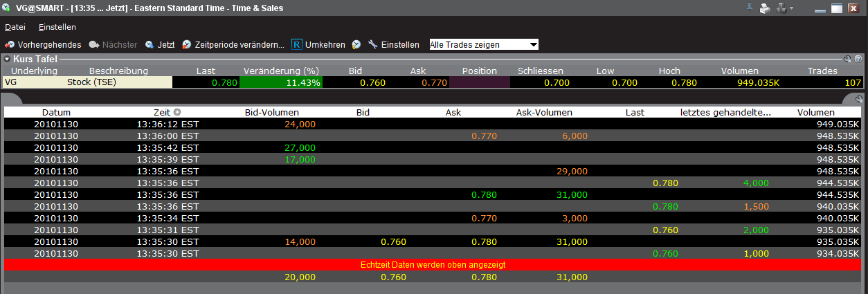Viewport: 868px width, 294px height.
Task: Click the clock icon next to Umkehren
Action: (x=356, y=44)
